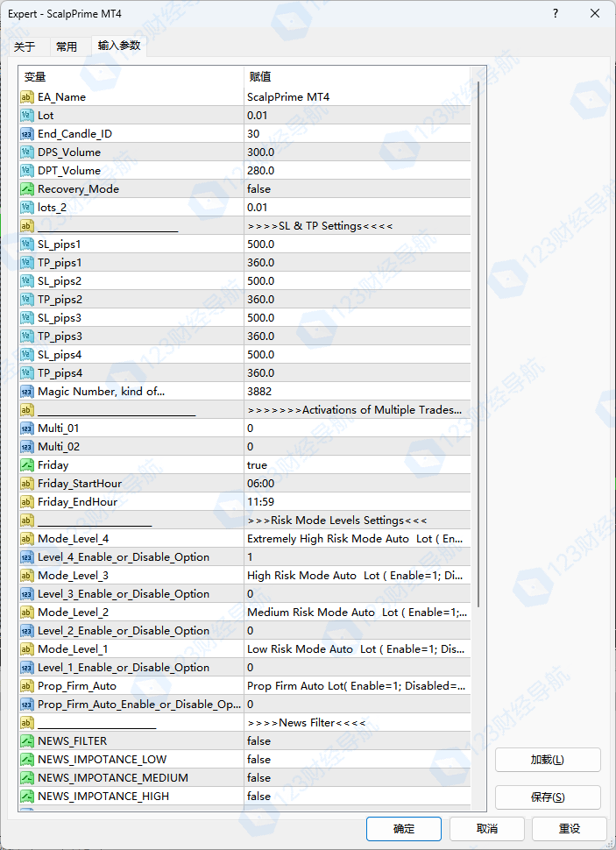
Task: Toggle the Recovery_Mode false value
Action: coord(357,189)
